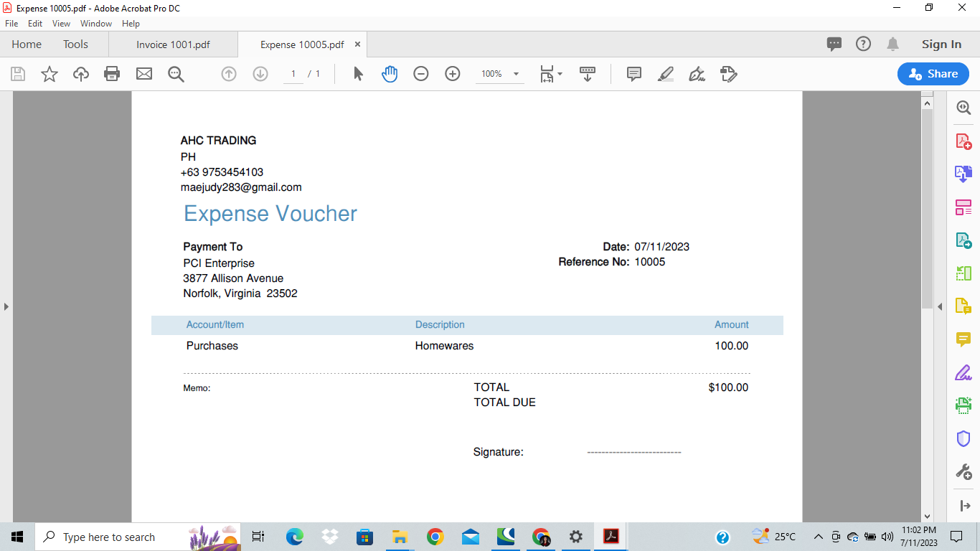Open the notifications bell

tap(893, 44)
